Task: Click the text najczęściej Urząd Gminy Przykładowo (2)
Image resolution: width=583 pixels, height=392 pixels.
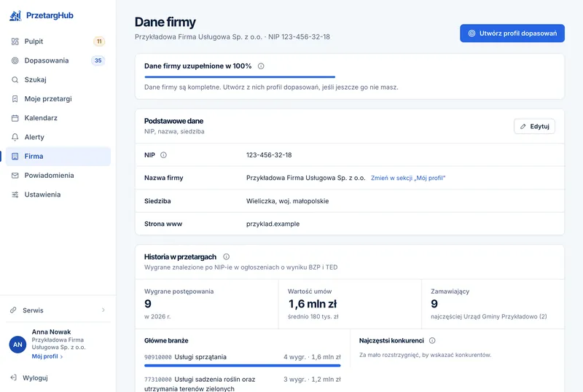Action: click(x=488, y=316)
